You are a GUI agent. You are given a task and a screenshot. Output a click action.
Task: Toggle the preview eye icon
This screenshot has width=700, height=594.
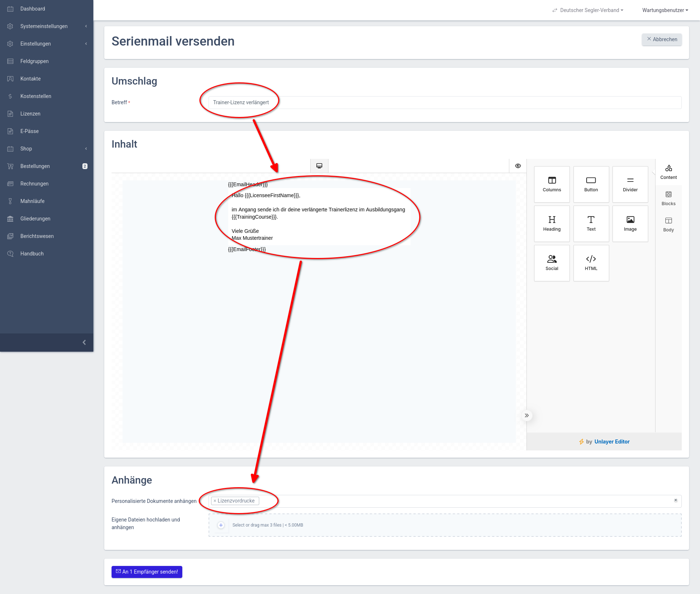point(518,166)
